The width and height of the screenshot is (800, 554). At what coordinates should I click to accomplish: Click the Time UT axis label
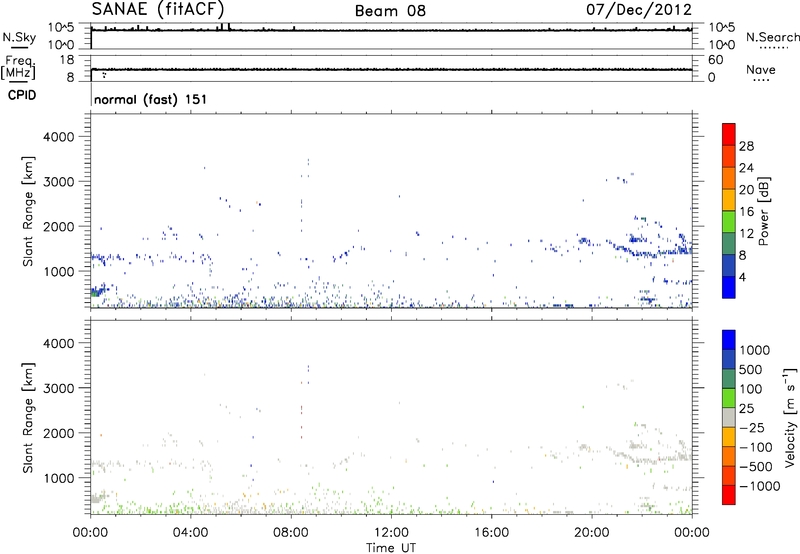point(391,548)
